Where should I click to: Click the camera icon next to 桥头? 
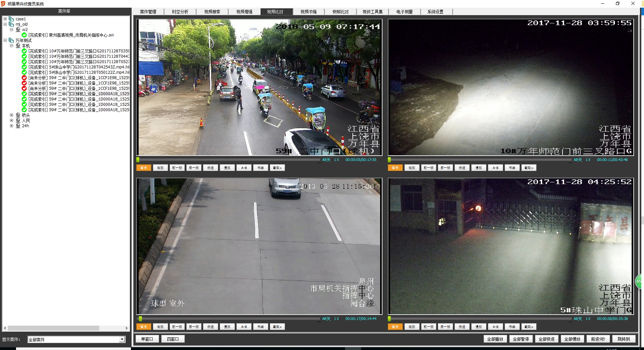18,115
